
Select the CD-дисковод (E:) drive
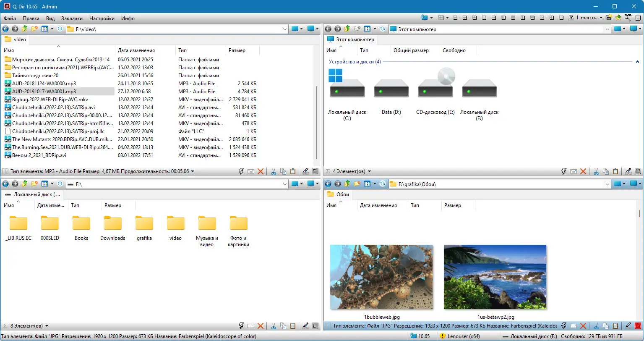pos(435,92)
